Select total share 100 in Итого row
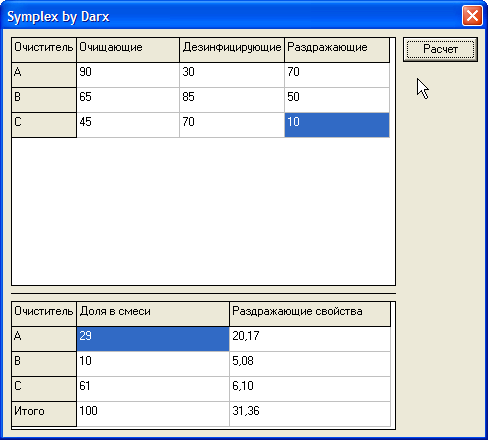Viewport: 488px width, 440px height. click(153, 414)
